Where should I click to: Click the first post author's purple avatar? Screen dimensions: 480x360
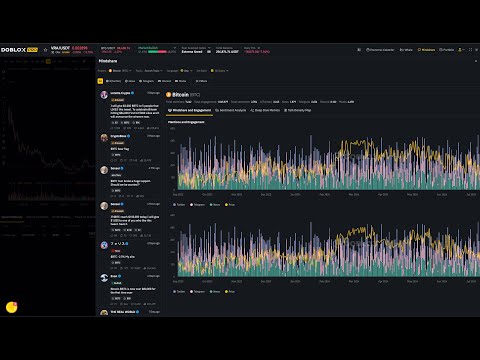(104, 95)
